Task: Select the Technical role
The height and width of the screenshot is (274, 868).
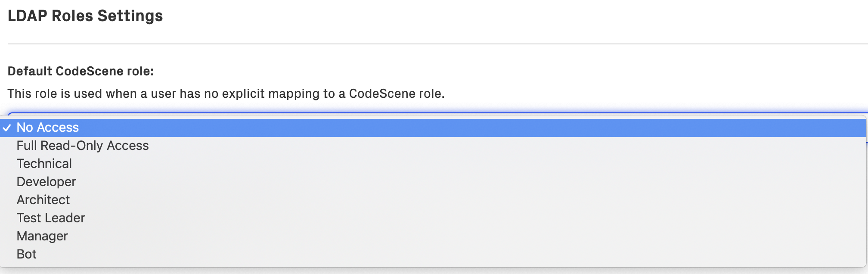Action: tap(44, 164)
